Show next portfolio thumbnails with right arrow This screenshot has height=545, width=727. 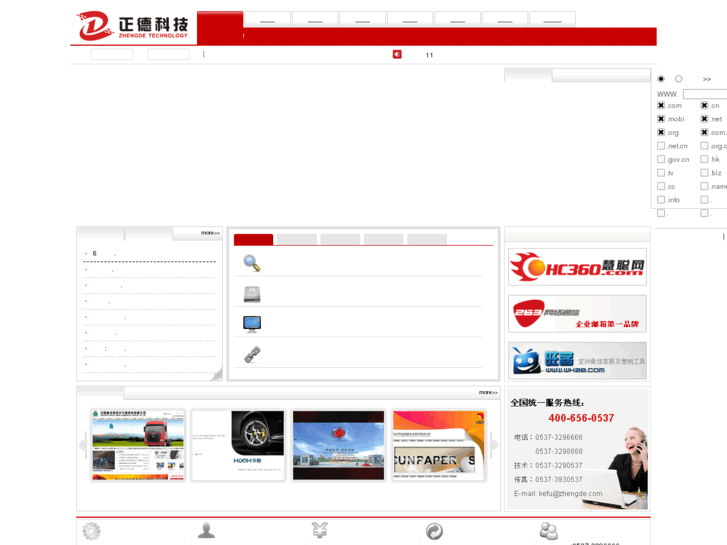click(494, 445)
